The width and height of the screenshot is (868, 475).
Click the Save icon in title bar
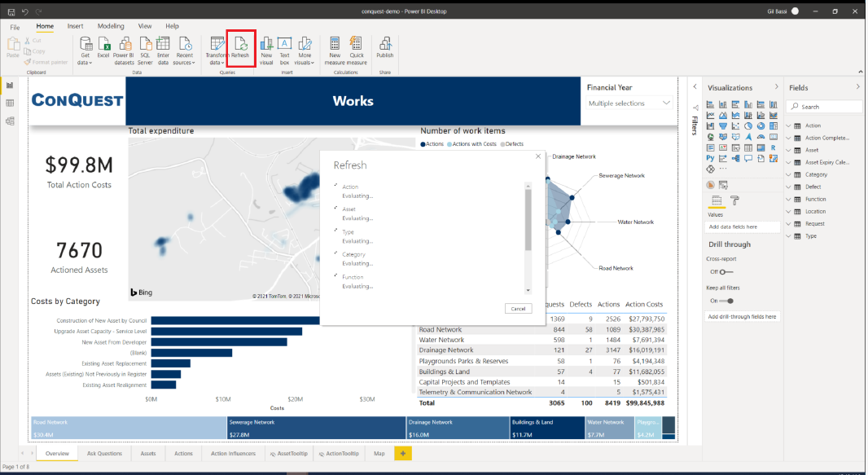tap(11, 11)
